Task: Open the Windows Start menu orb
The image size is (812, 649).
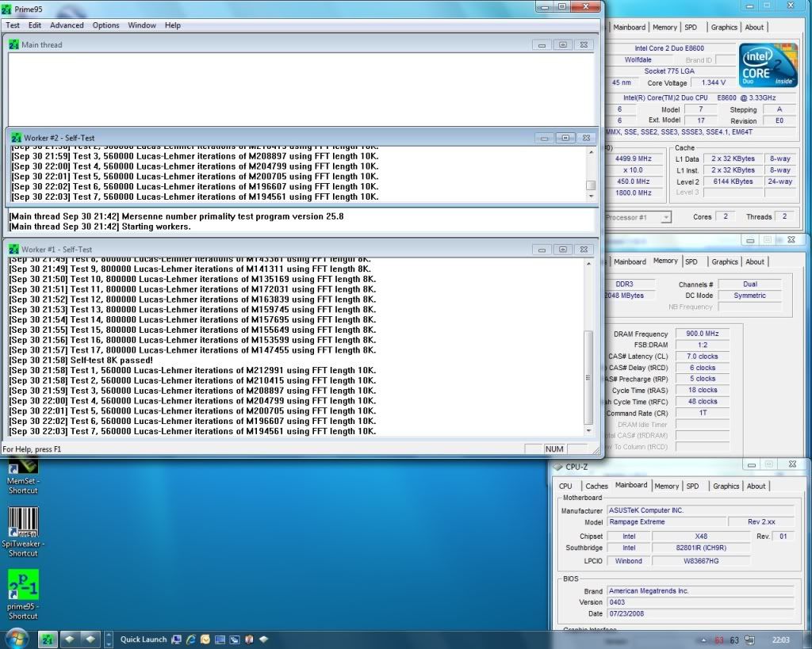Action: pyautogui.click(x=16, y=639)
